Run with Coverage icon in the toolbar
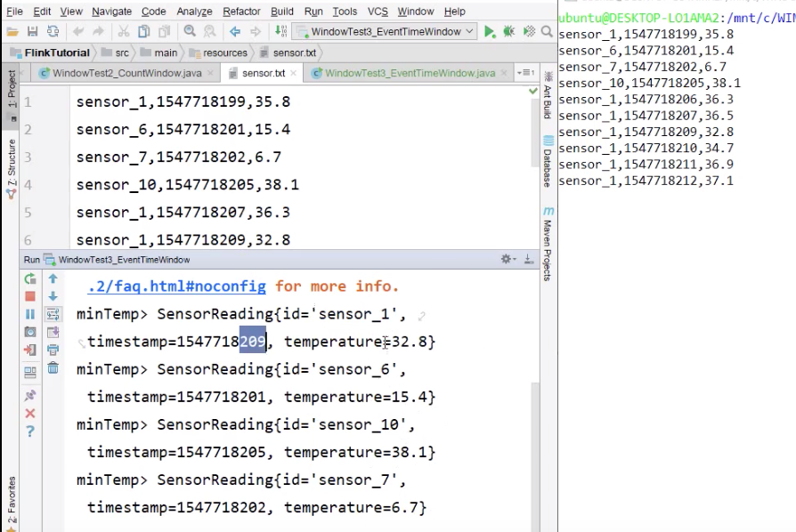Viewport: 796px width, 532px height. click(529, 31)
